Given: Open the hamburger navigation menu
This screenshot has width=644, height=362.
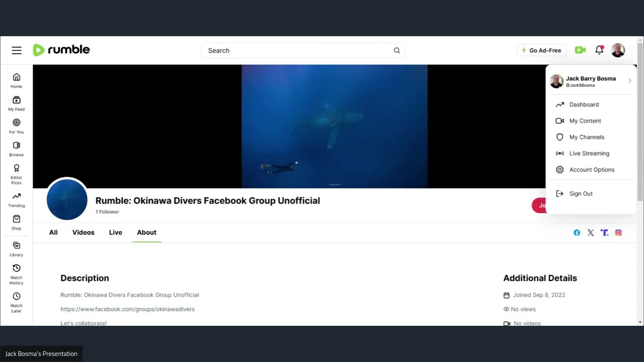Looking at the screenshot, I should (17, 50).
